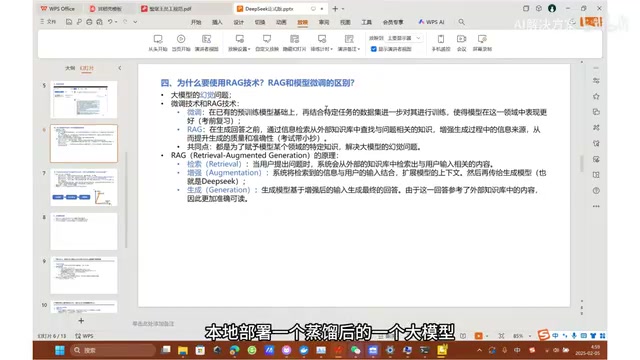
Task: Open Presenter View (演讲者视图) ribbon button
Action: (207, 43)
